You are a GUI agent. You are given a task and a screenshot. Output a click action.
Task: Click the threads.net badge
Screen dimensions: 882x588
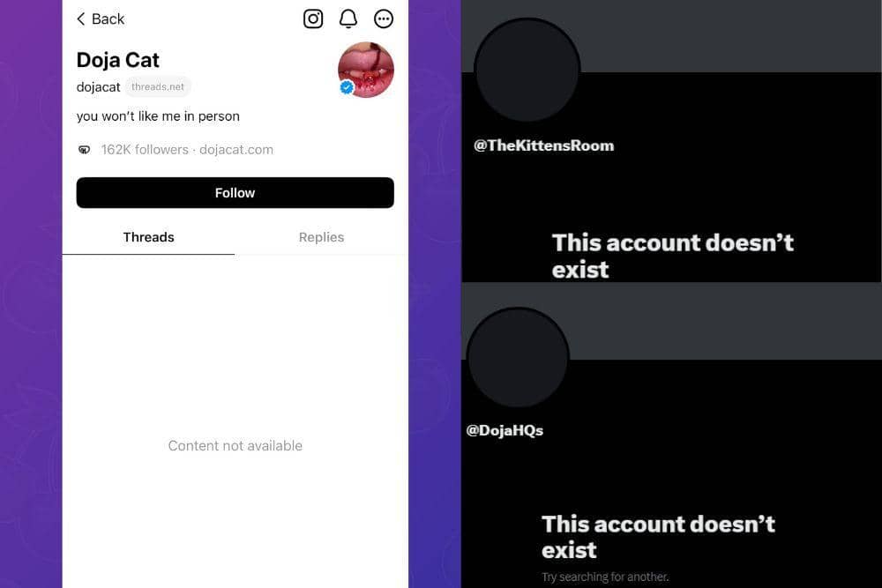pyautogui.click(x=158, y=87)
